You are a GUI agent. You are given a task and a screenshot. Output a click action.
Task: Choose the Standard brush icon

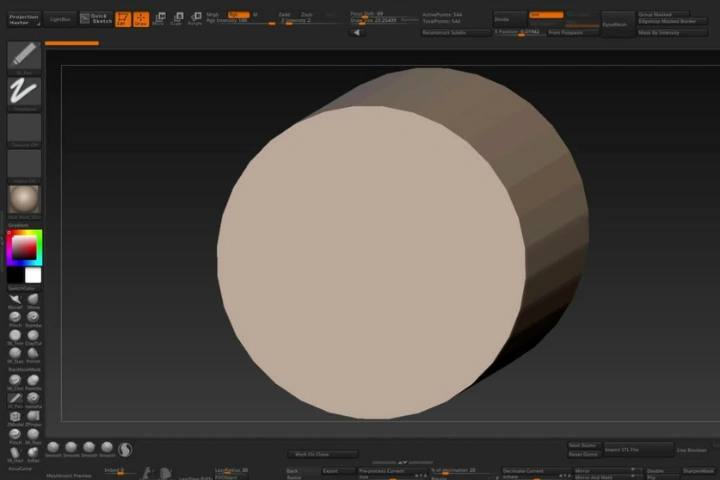tap(33, 317)
